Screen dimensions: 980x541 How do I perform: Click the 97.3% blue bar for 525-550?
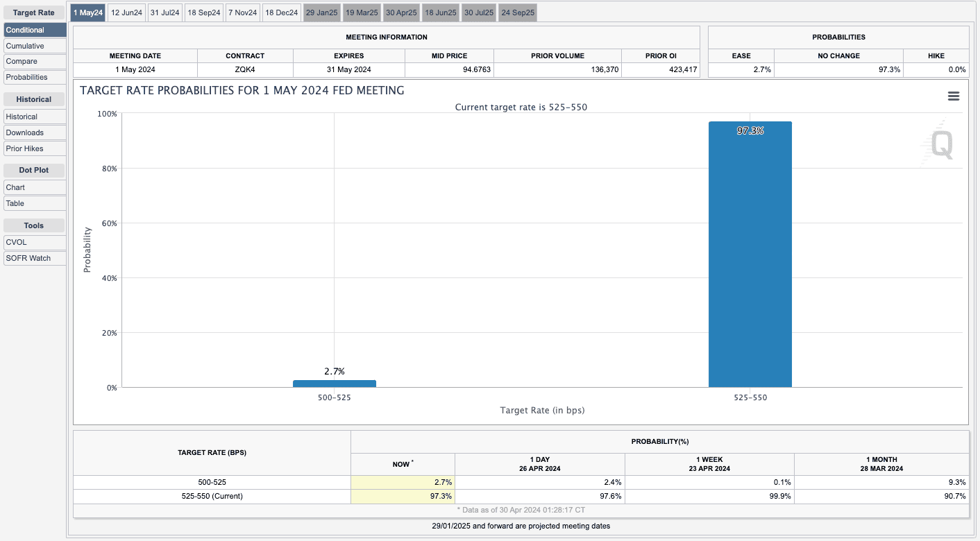tap(750, 255)
